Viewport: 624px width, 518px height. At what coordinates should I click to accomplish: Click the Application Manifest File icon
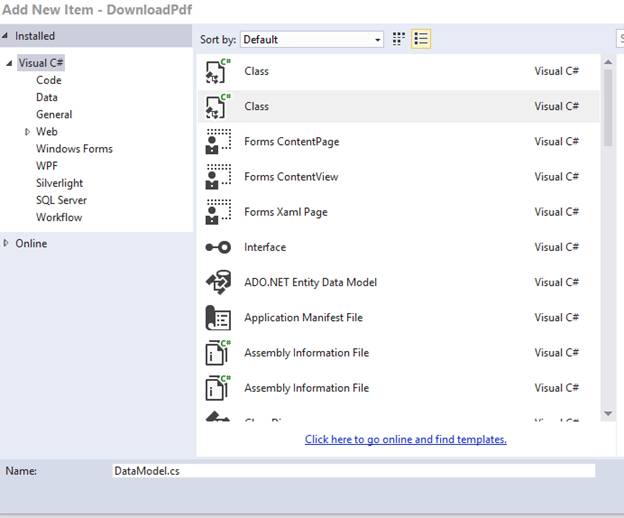coord(217,318)
